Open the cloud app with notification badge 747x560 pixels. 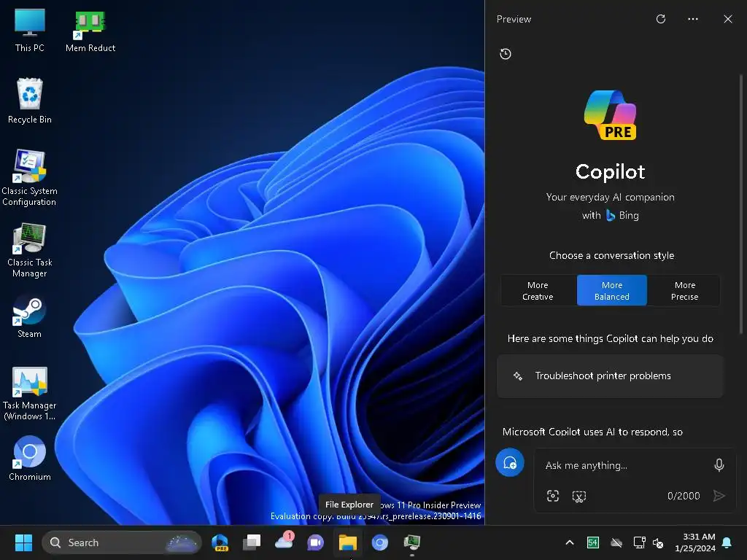284,542
